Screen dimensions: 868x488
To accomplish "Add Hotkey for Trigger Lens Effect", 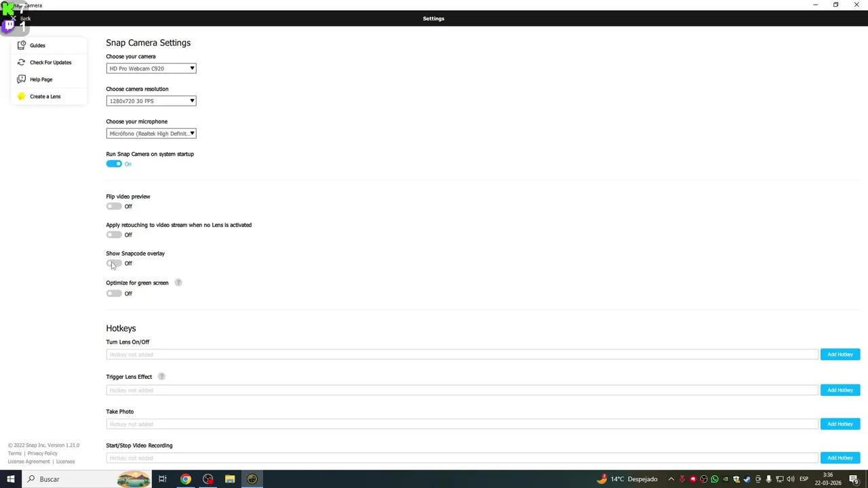I will [840, 390].
